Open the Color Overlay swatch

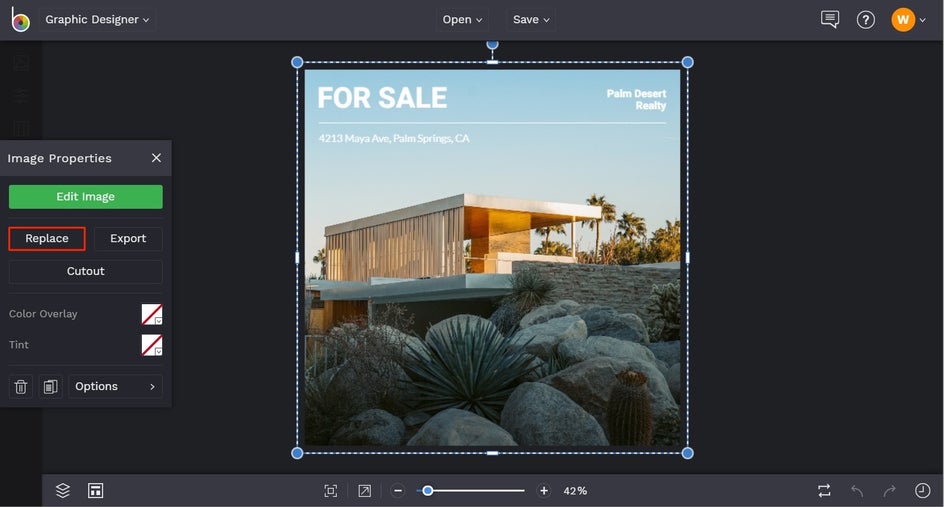point(152,314)
